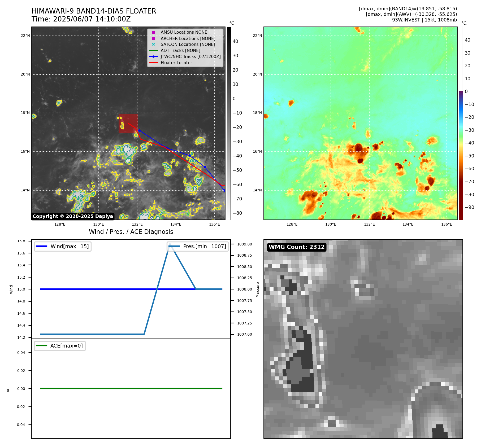Click 'ARCHER Locations [NONE]' legend entry
Viewport: 481px width, 448px height.
(188, 38)
